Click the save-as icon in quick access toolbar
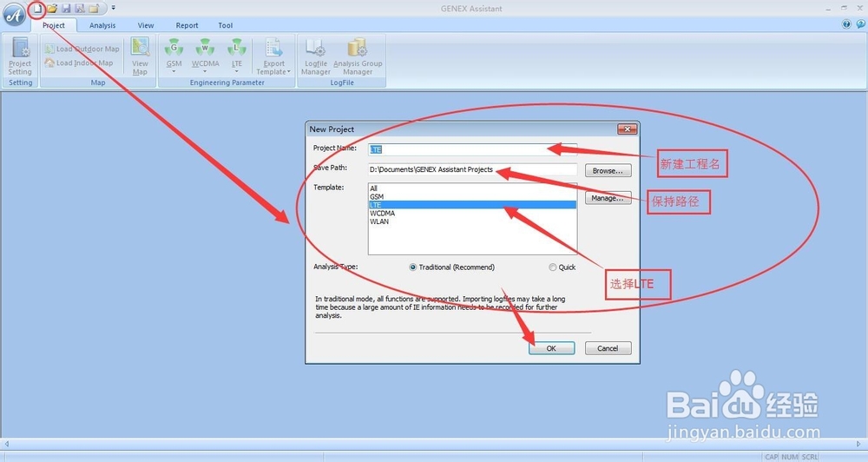868x462 pixels. tap(80, 9)
